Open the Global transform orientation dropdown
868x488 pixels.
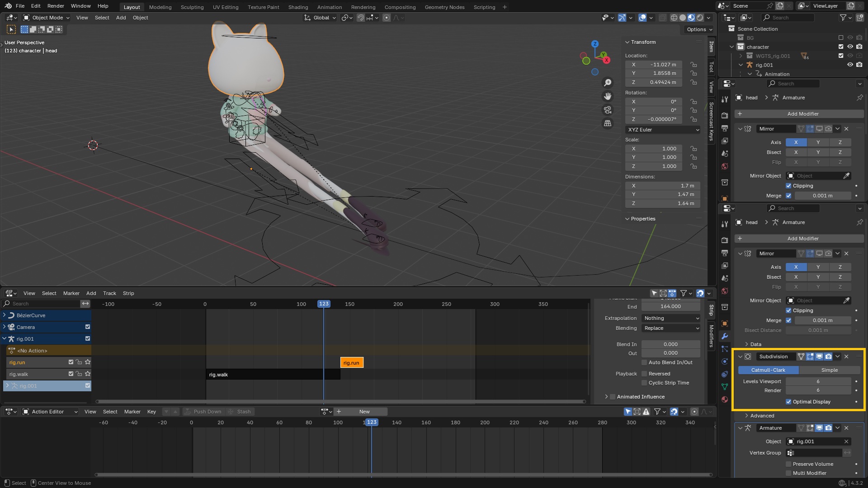coord(321,18)
